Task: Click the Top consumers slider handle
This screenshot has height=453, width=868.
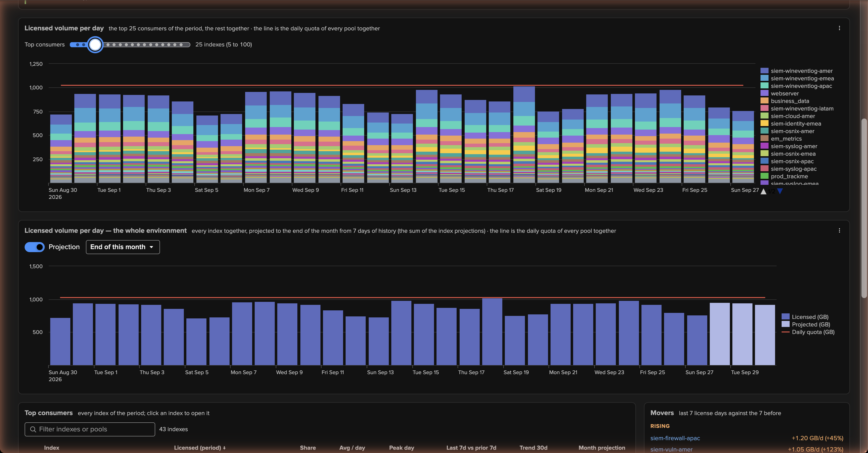Action: click(95, 44)
